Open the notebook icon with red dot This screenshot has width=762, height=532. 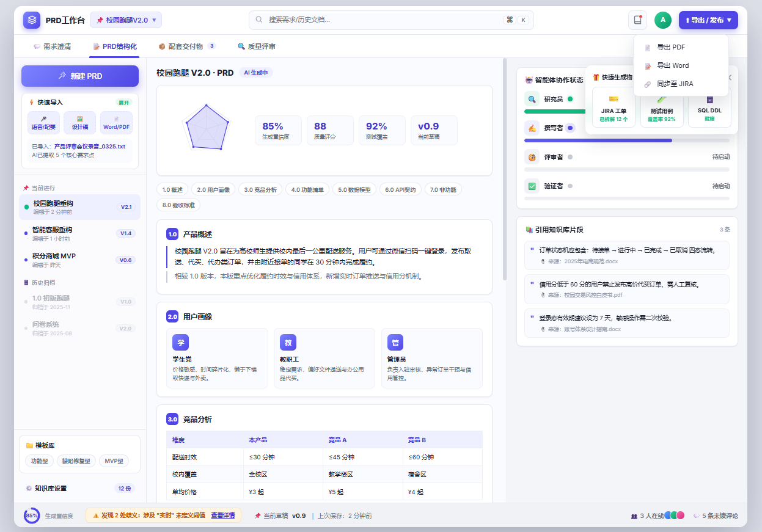coord(637,20)
